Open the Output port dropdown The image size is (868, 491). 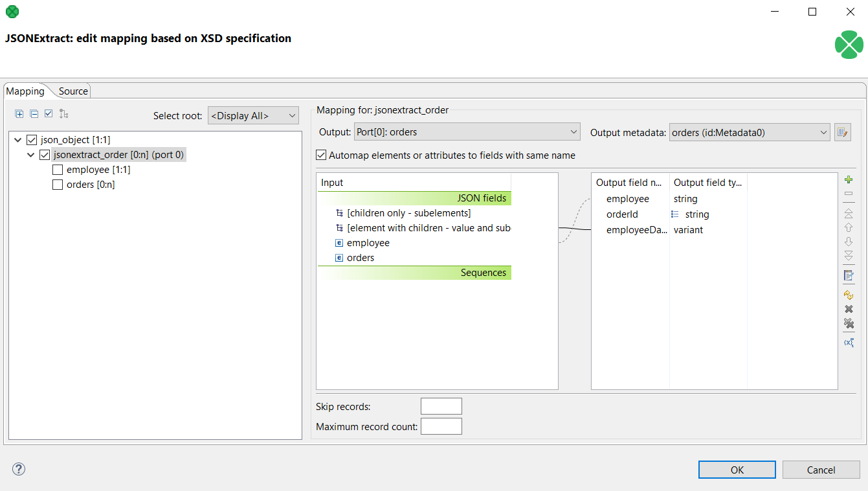(467, 131)
